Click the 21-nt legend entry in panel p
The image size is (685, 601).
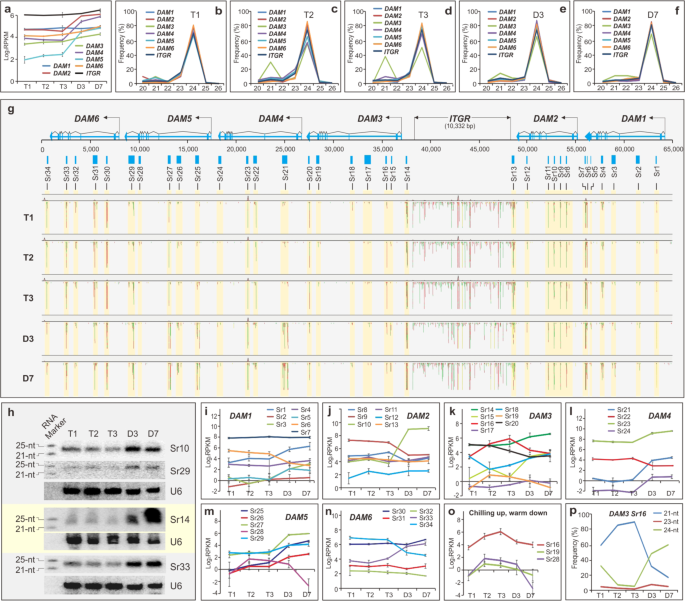point(666,514)
